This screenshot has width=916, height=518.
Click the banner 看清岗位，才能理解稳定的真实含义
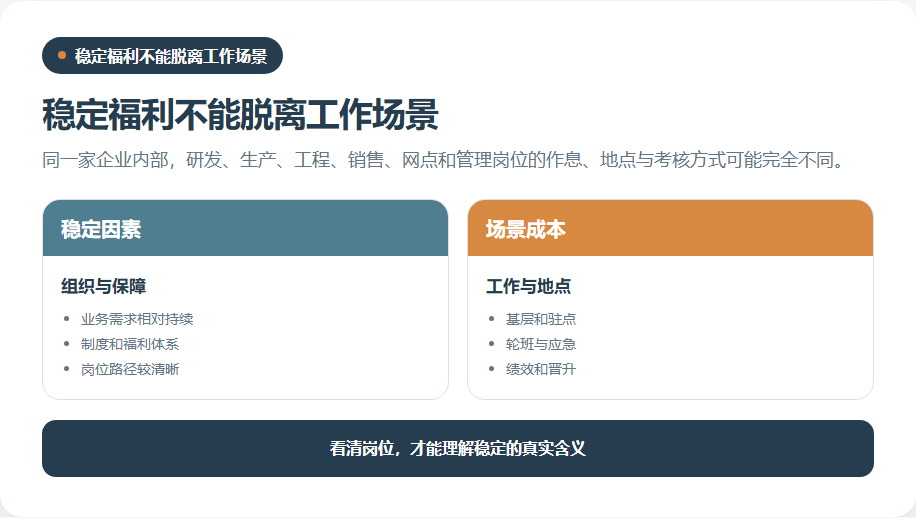click(458, 449)
